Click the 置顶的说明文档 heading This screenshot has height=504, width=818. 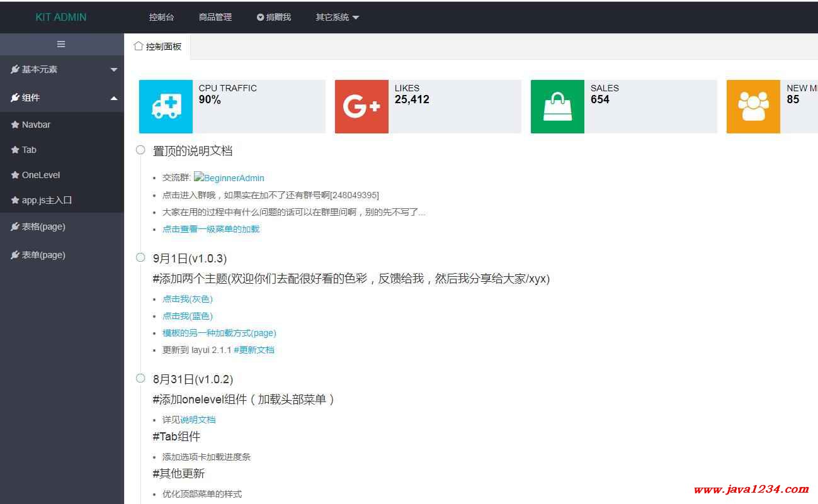coord(193,151)
